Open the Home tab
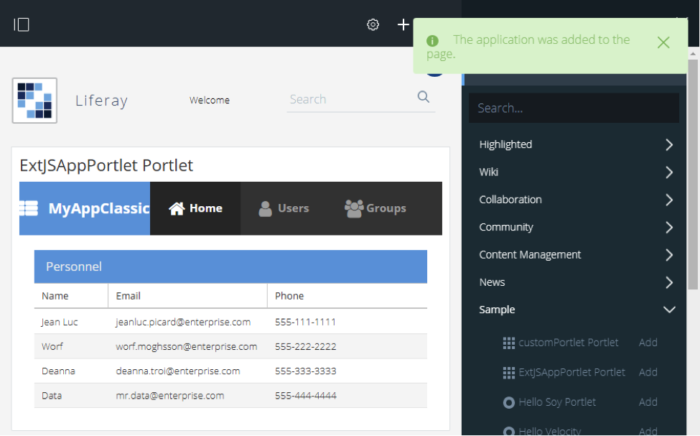The width and height of the screenshot is (700, 436). pos(195,208)
